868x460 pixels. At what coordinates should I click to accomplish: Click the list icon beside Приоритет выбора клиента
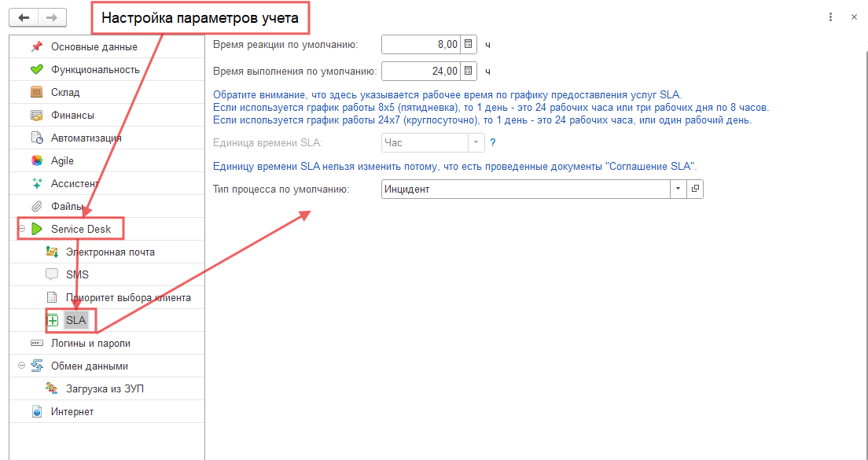click(52, 297)
